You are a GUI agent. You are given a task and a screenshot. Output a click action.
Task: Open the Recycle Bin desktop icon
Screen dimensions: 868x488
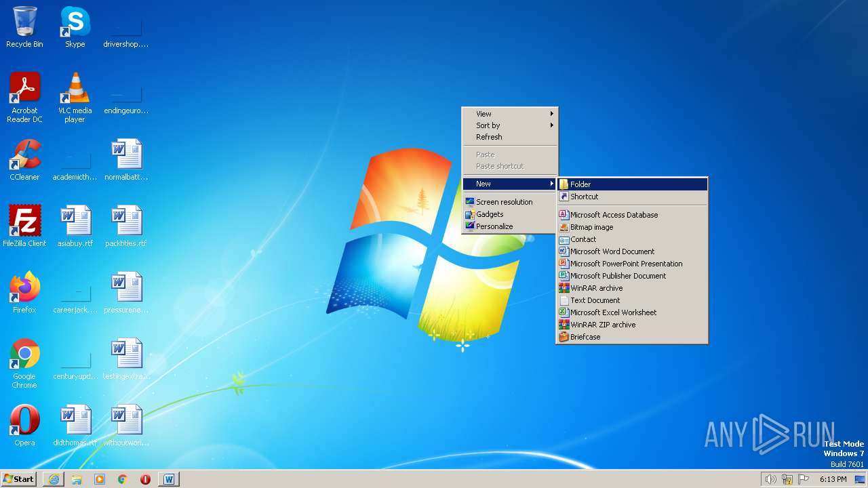(x=24, y=27)
